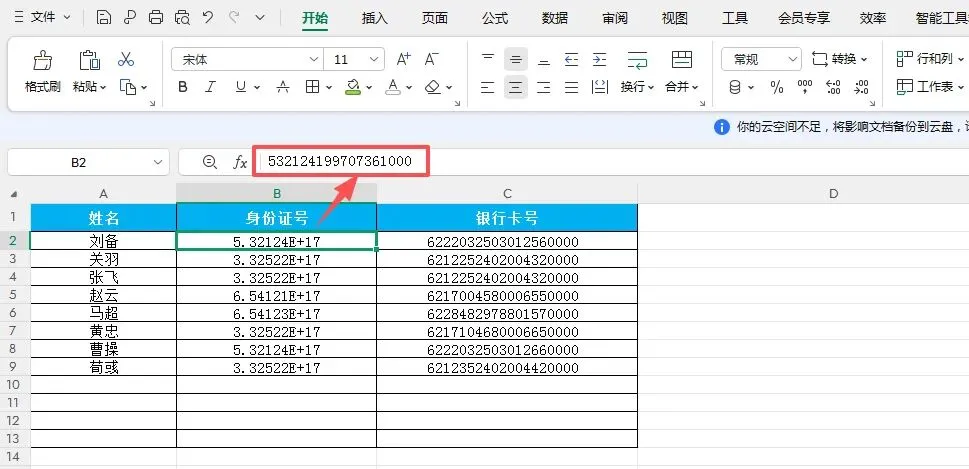Click the formula bar input field

coord(612,162)
